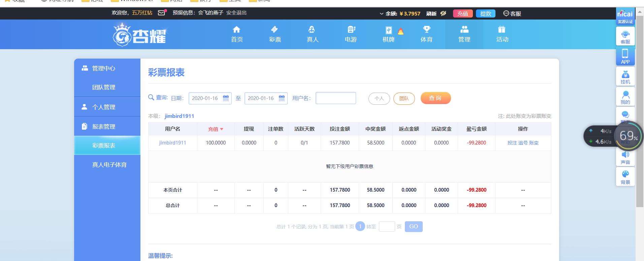Viewport: 644px width, 261px height.
Task: Select 团队管理 in the left menu
Action: click(x=107, y=88)
